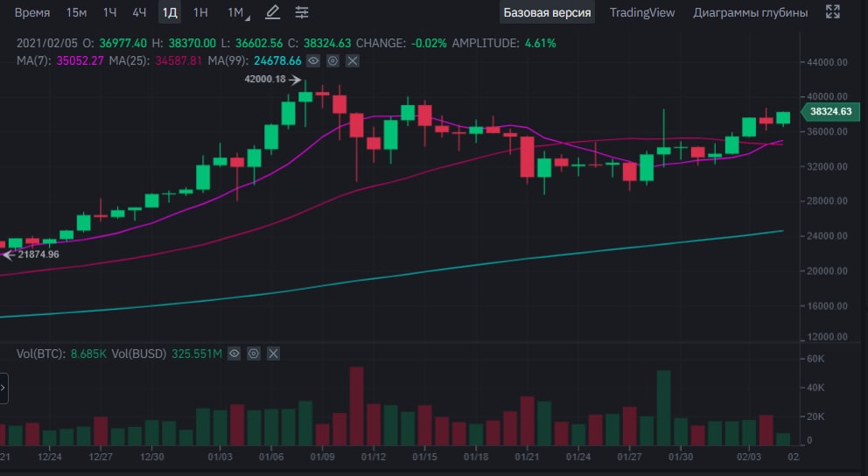The image size is (868, 476).
Task: Click the CHANGE value -0.02%
Action: [x=429, y=43]
